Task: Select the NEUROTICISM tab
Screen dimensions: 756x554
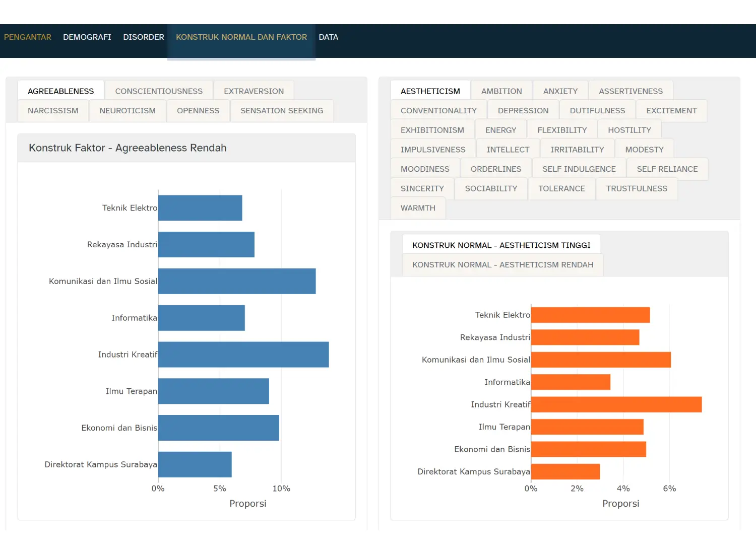Action: click(x=128, y=111)
